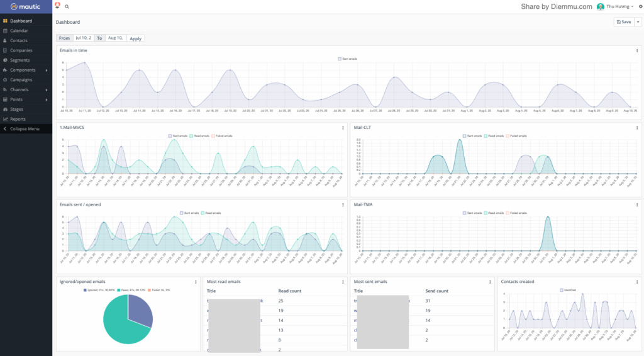Open the search magnifier icon
This screenshot has width=644, height=356.
67,6
